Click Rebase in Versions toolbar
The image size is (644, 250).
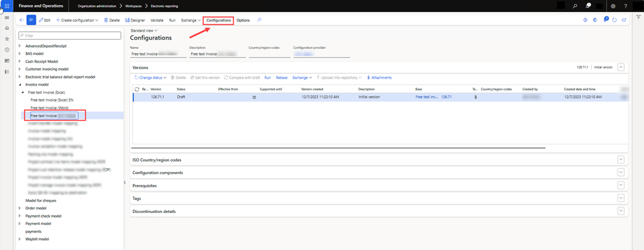tap(282, 77)
